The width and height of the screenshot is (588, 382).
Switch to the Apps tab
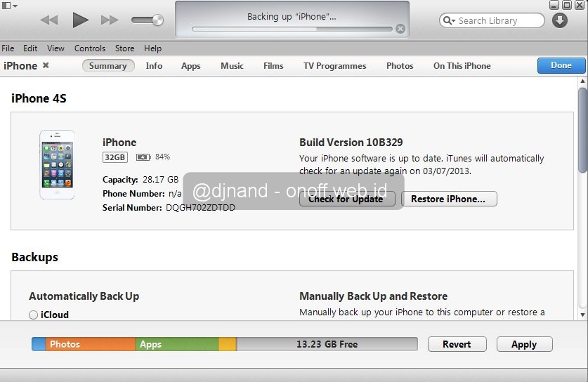[x=190, y=65]
